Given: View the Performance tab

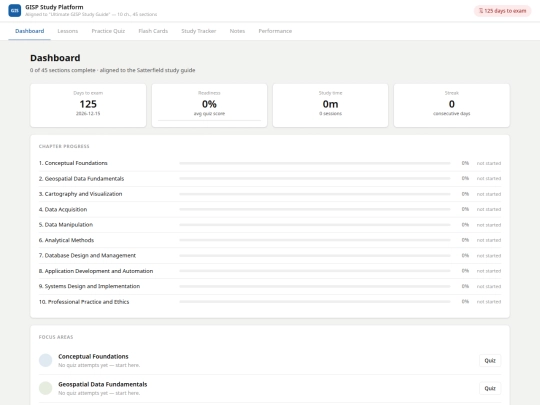Looking at the screenshot, I should tap(275, 31).
